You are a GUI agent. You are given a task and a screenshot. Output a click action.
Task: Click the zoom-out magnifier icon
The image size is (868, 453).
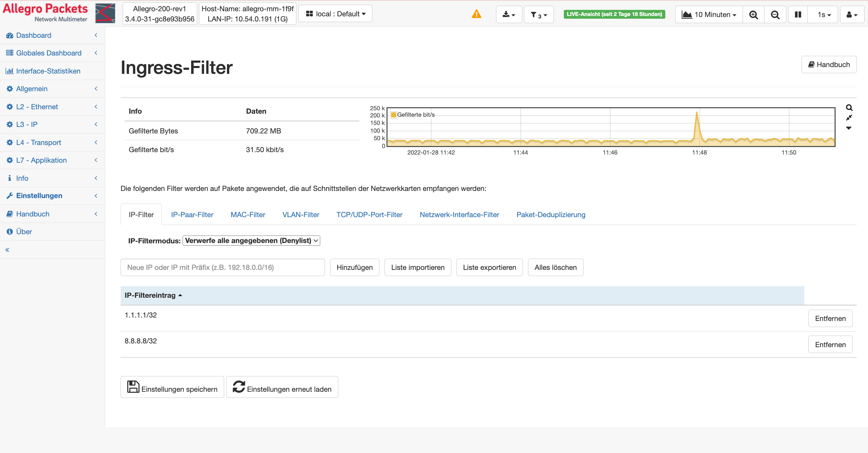(x=775, y=14)
